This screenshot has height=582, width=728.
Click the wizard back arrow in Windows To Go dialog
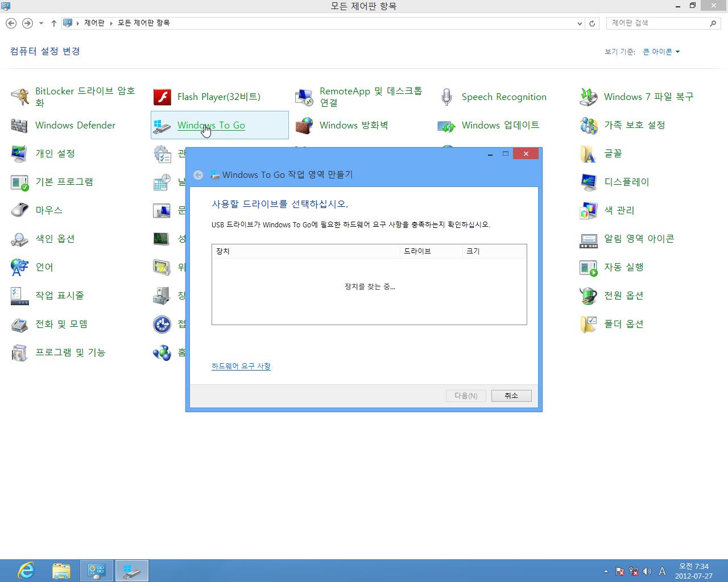click(x=198, y=175)
